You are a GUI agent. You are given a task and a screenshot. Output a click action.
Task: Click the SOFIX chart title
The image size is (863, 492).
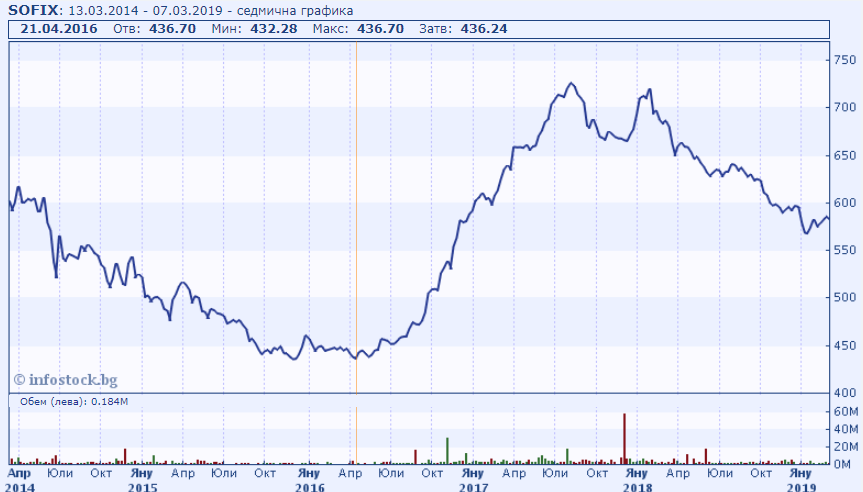pos(35,10)
